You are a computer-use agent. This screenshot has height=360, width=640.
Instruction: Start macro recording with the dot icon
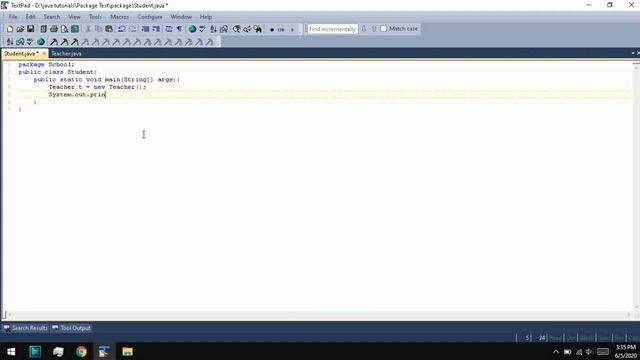[272, 29]
